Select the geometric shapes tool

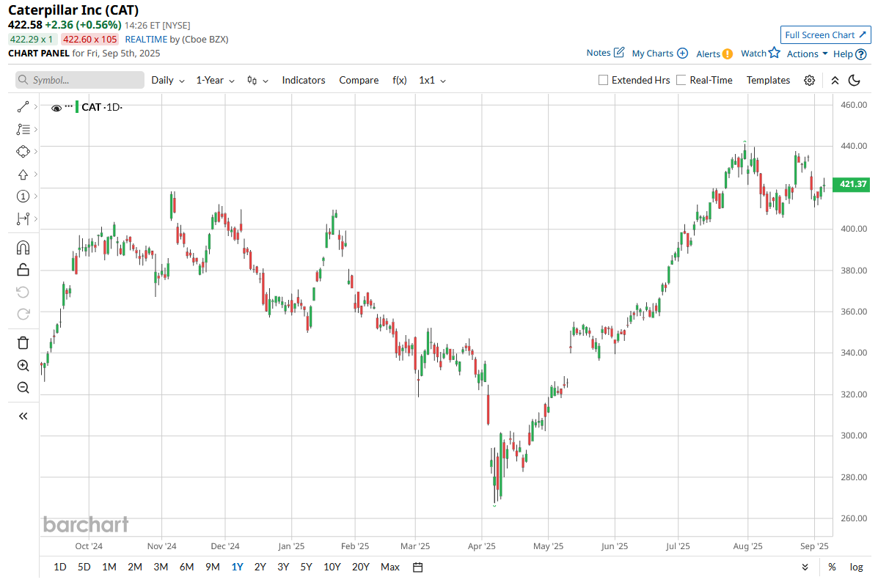23,152
